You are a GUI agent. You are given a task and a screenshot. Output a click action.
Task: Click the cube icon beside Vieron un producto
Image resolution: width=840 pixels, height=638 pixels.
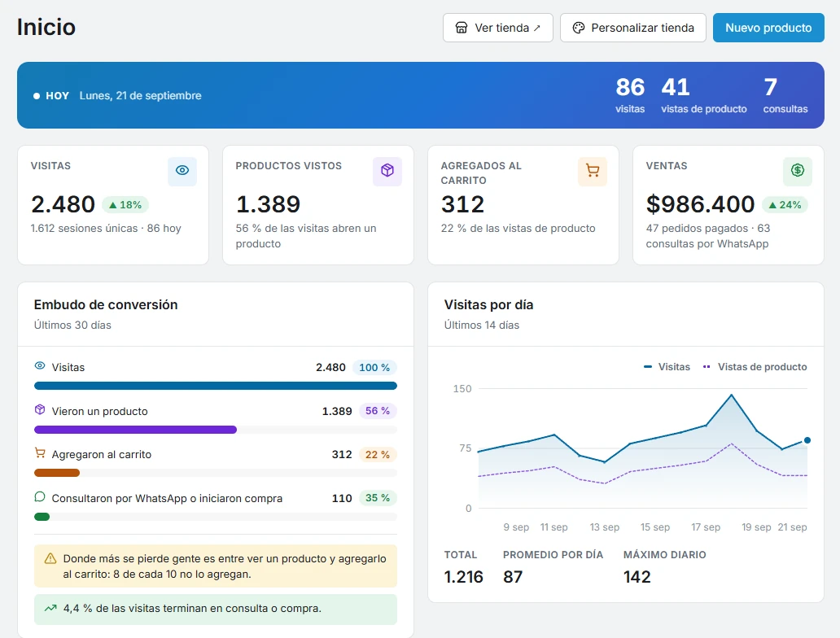[40, 410]
